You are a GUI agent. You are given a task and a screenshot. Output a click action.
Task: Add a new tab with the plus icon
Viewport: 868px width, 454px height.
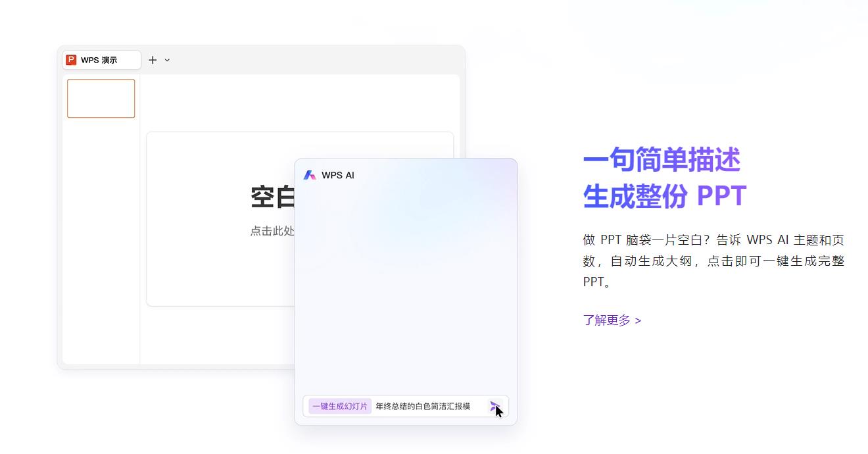click(153, 60)
